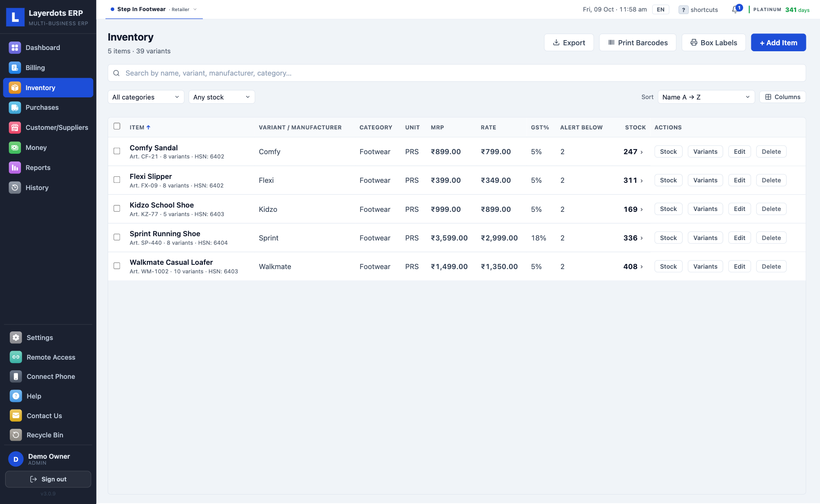Open the Any stock filter dropdown

[222, 97]
